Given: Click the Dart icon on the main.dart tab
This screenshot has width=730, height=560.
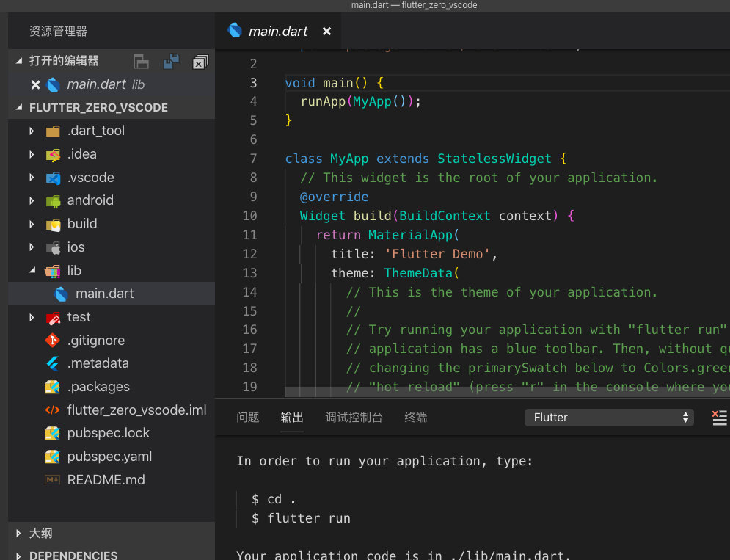Looking at the screenshot, I should click(x=235, y=30).
